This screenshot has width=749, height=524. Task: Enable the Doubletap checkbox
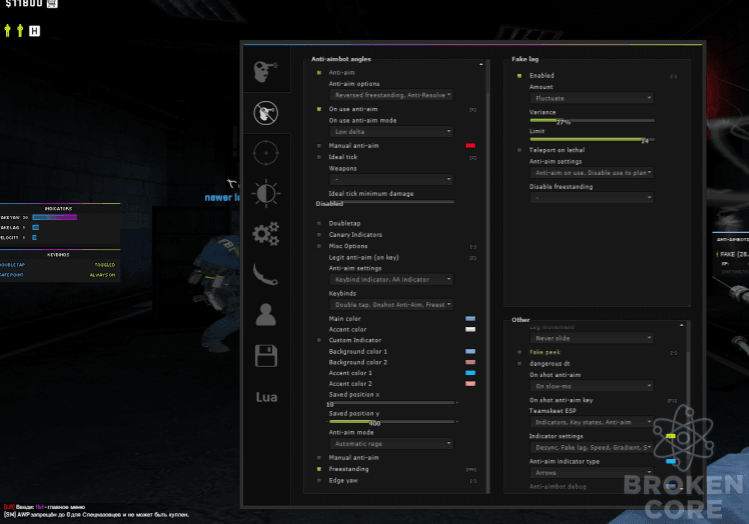coord(319,223)
